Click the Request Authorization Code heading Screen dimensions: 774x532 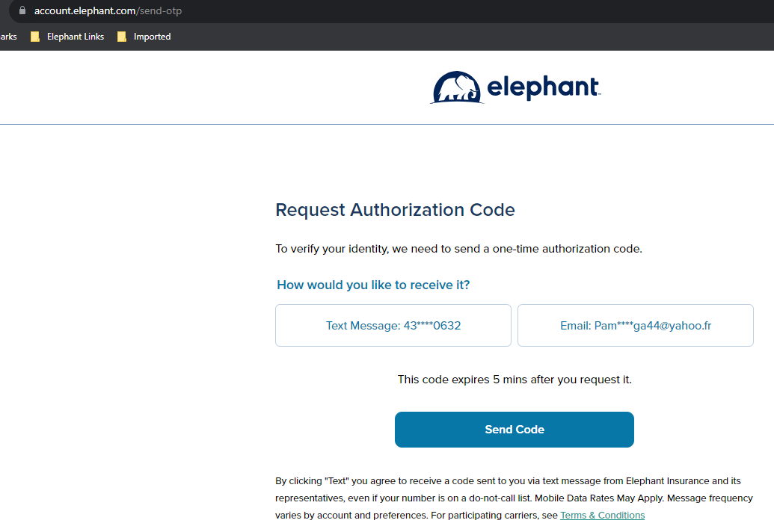click(395, 210)
